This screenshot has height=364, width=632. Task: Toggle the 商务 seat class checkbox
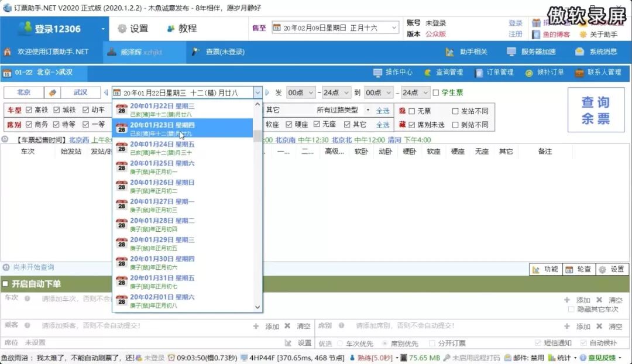pos(29,124)
